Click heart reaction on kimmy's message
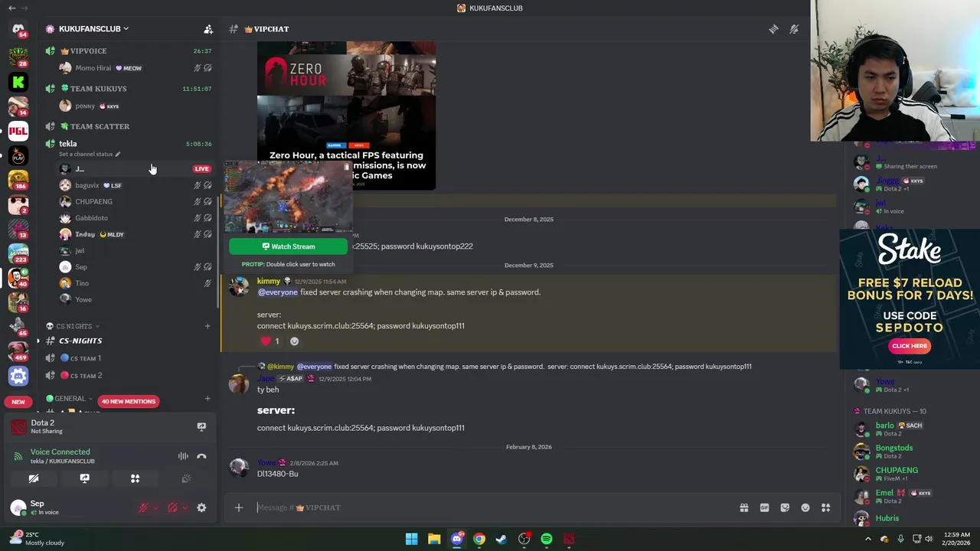980x551 pixels. pyautogui.click(x=270, y=341)
